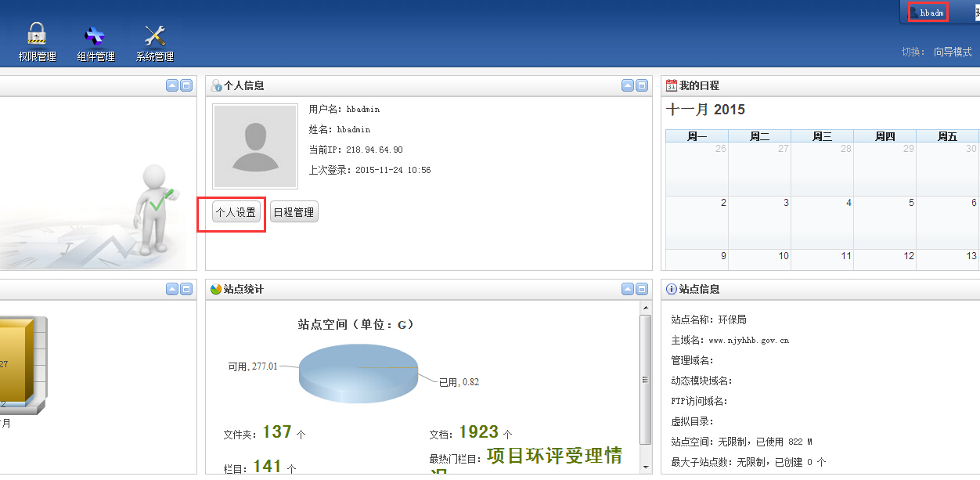Click the 个人信息 panel title icon
Viewport: 980px width, 480px height.
coord(217,86)
